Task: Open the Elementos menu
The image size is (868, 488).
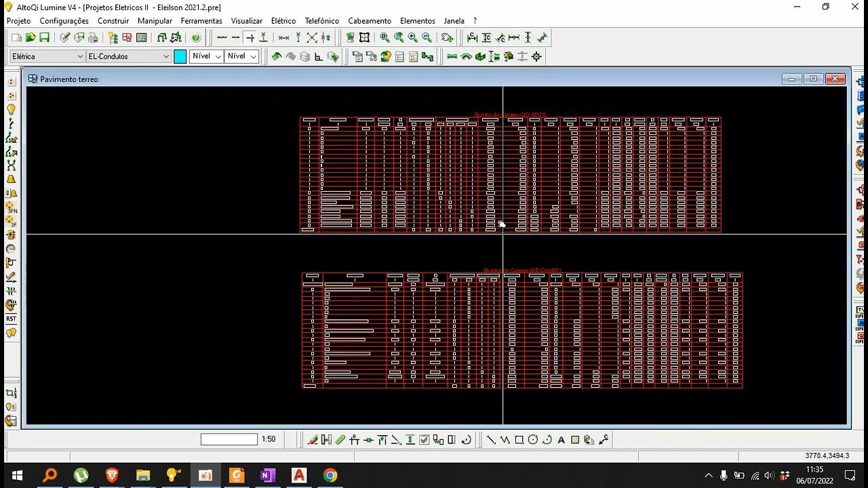Action: (x=418, y=21)
